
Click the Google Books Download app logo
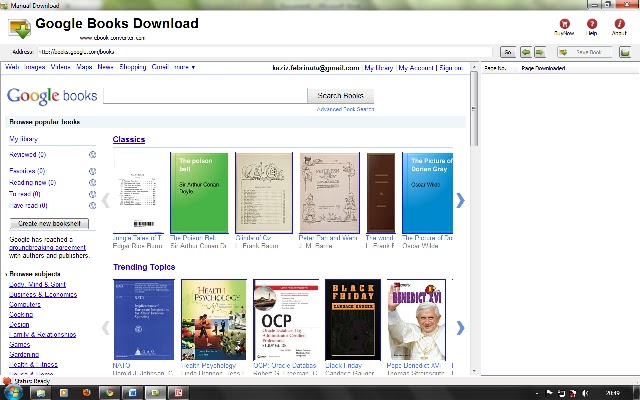tap(19, 29)
